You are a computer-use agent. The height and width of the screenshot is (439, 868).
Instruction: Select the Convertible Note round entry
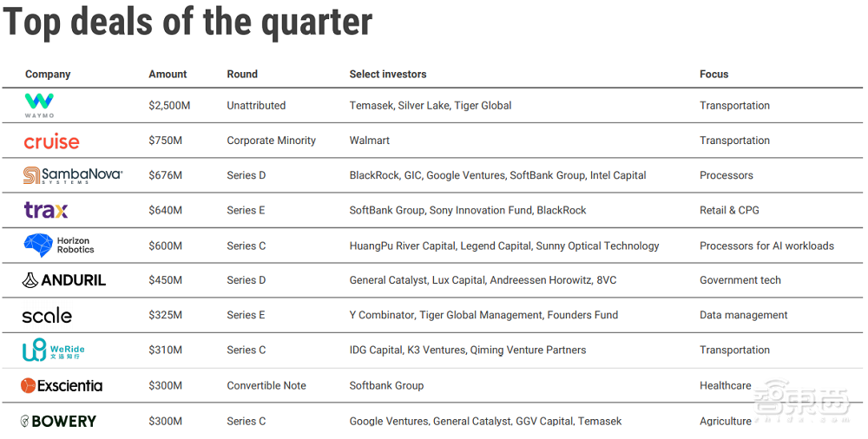tap(266, 385)
